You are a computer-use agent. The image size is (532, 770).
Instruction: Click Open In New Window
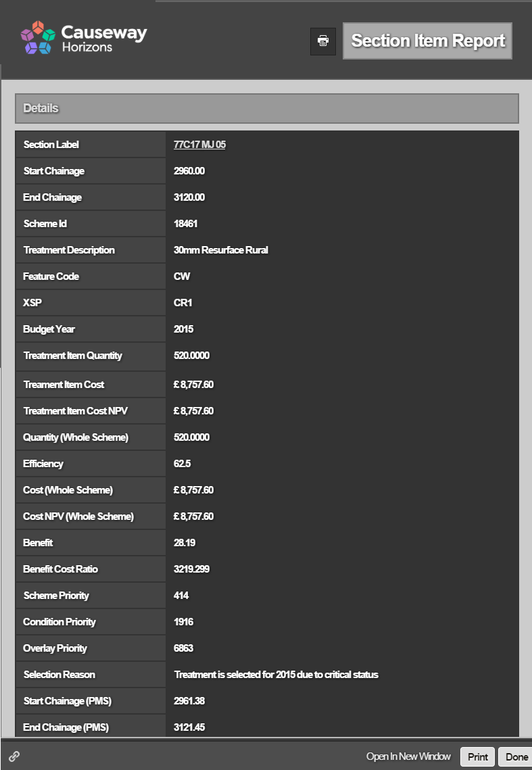[408, 756]
